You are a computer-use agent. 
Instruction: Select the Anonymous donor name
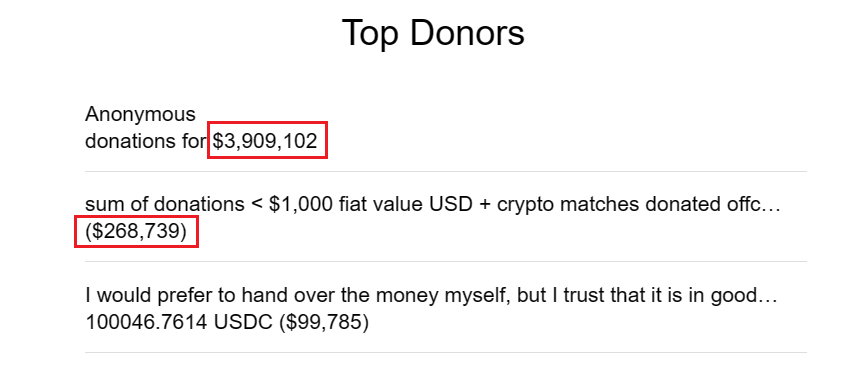tap(140, 114)
